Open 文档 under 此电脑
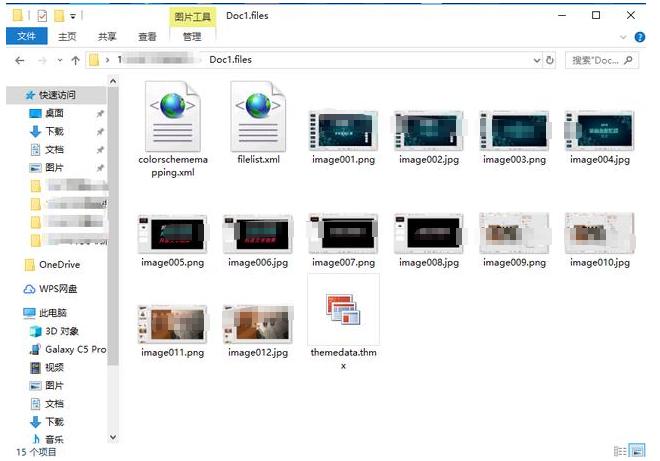Screen dimensions: 660x461 pyautogui.click(x=54, y=404)
